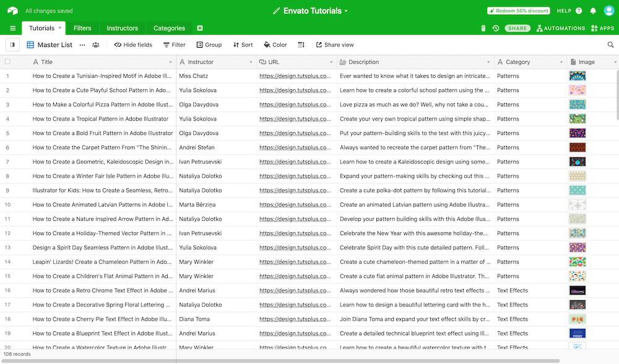Open the row height adjustment icon
Image resolution: width=619 pixels, height=364 pixels.
pyautogui.click(x=301, y=45)
